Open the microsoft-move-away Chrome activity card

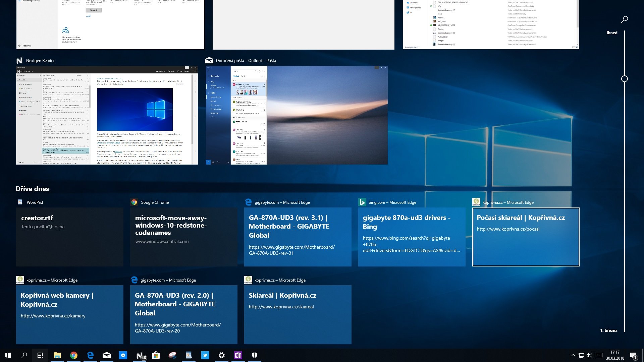pos(184,237)
